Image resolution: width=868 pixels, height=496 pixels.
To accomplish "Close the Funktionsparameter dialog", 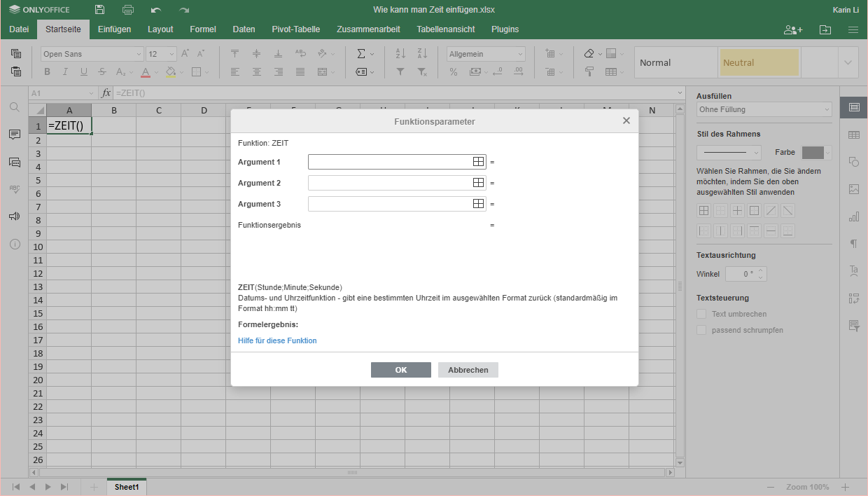I will [x=626, y=120].
